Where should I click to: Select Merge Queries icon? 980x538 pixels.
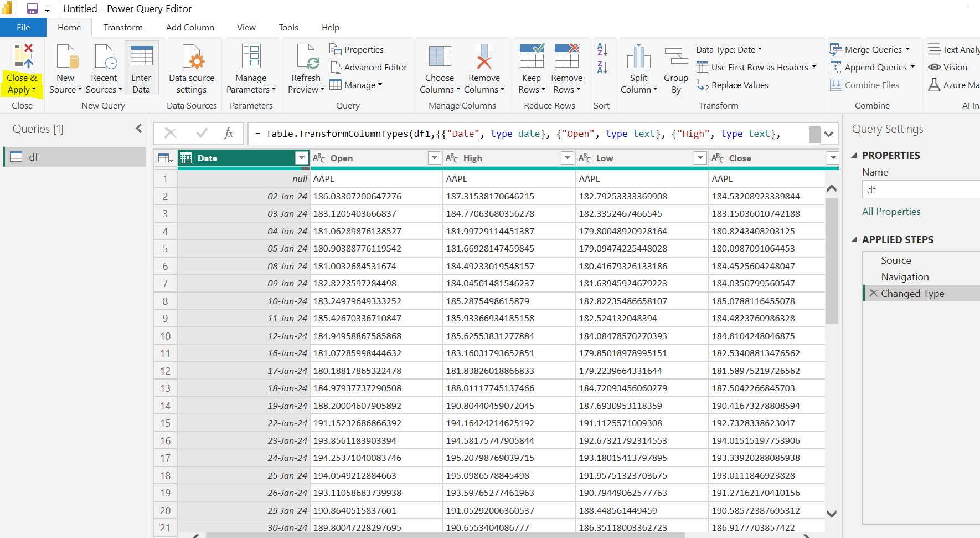(836, 49)
